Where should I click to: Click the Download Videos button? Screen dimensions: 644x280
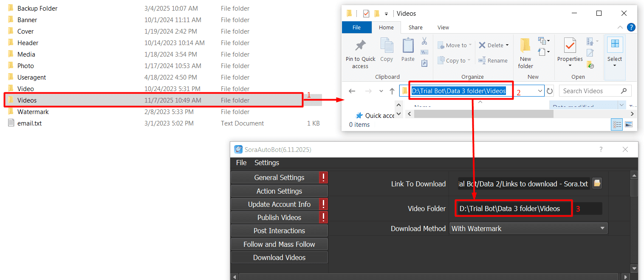point(279,257)
